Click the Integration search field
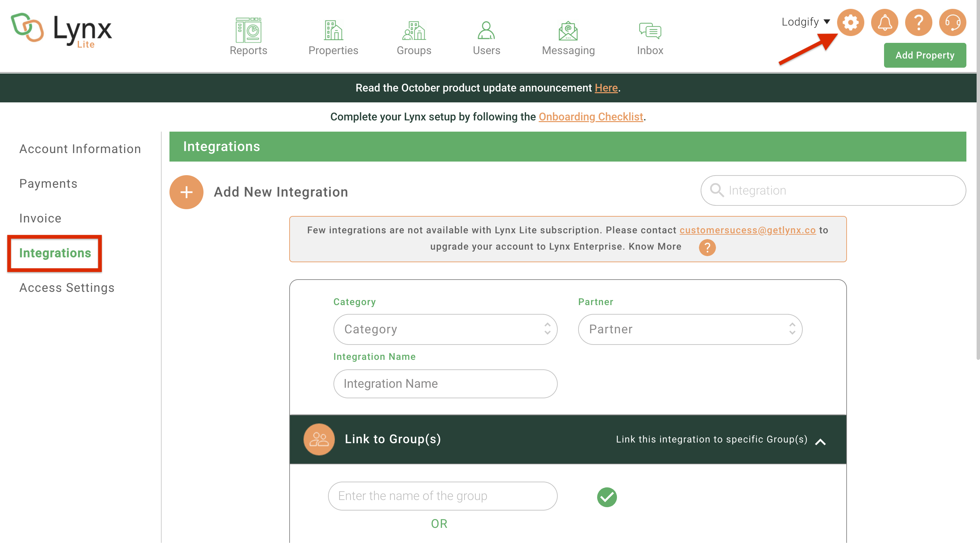This screenshot has height=551, width=980. 833,190
